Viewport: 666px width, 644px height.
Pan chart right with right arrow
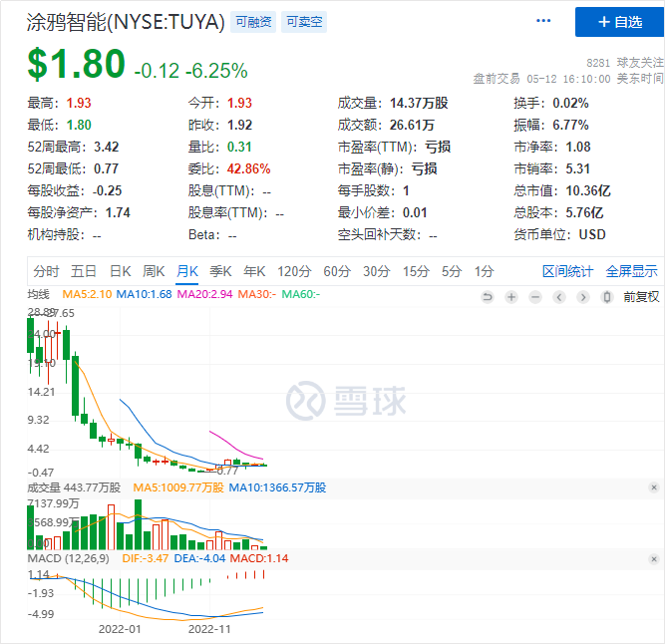[x=583, y=297]
